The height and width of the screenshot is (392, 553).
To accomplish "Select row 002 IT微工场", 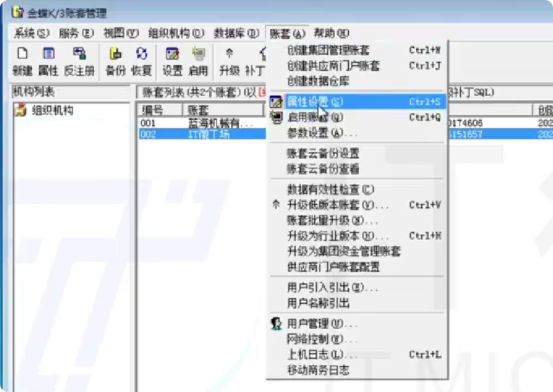I will point(202,134).
